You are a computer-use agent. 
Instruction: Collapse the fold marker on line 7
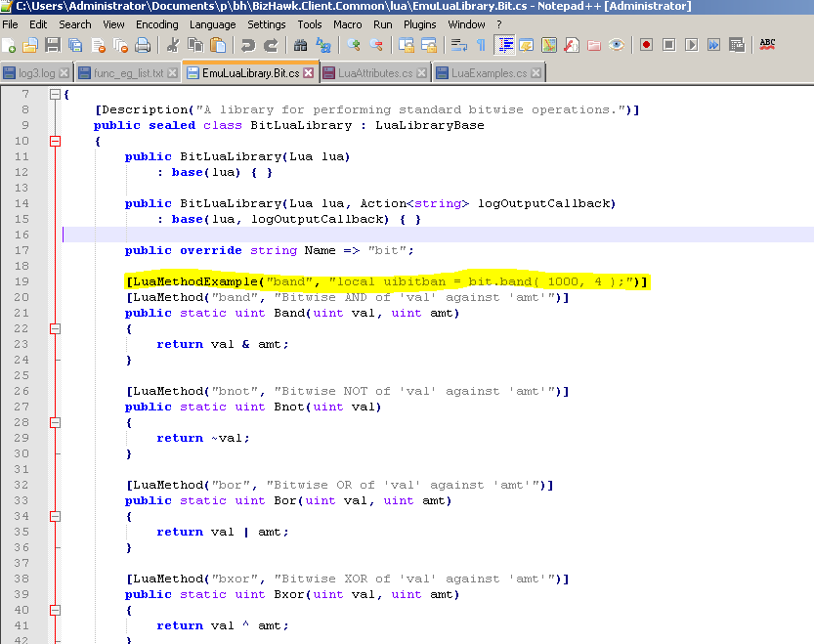click(55, 95)
